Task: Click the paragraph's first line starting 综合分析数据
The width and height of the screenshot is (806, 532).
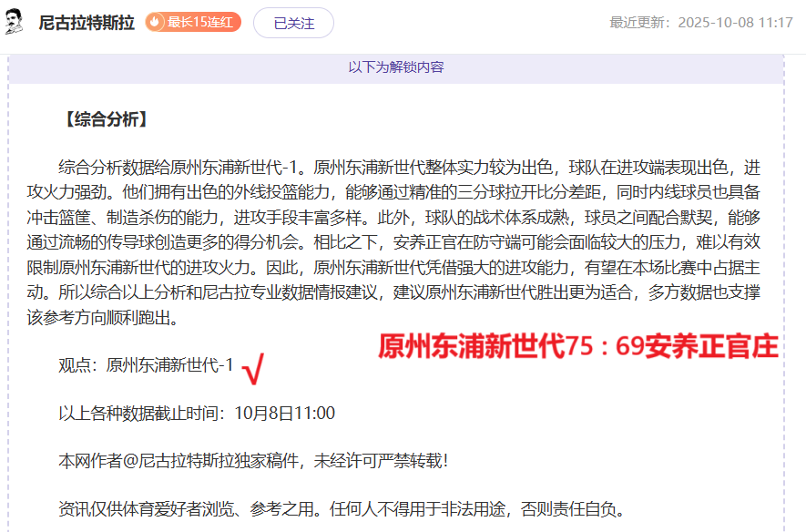Action: coord(408,168)
